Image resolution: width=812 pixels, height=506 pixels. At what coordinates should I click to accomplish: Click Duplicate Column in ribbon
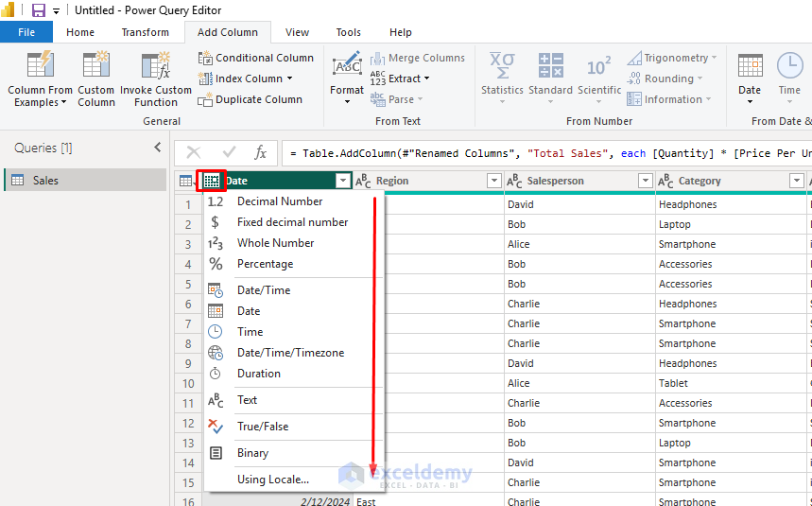coord(251,99)
